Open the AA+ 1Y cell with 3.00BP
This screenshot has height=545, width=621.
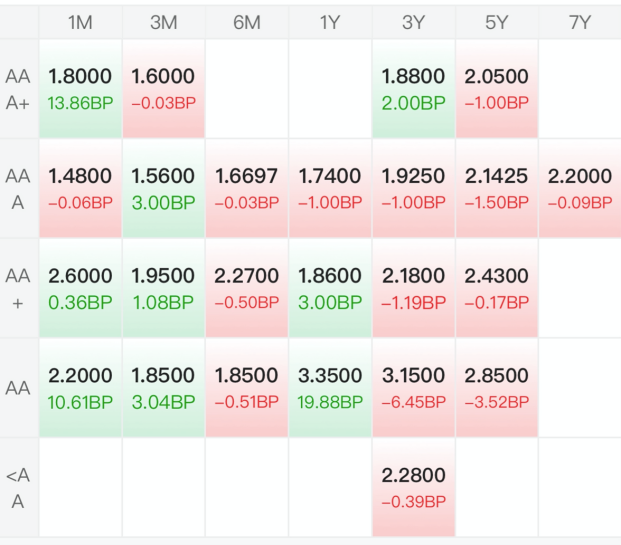click(330, 288)
